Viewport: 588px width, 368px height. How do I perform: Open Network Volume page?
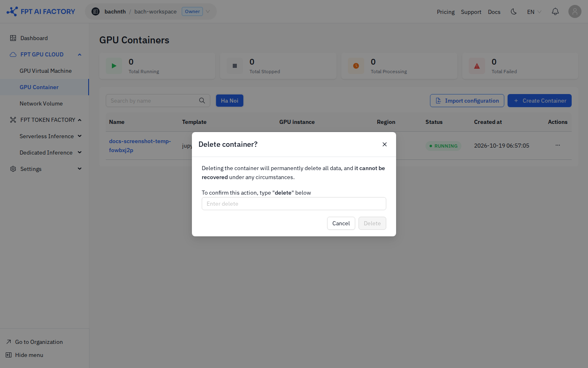tap(41, 103)
